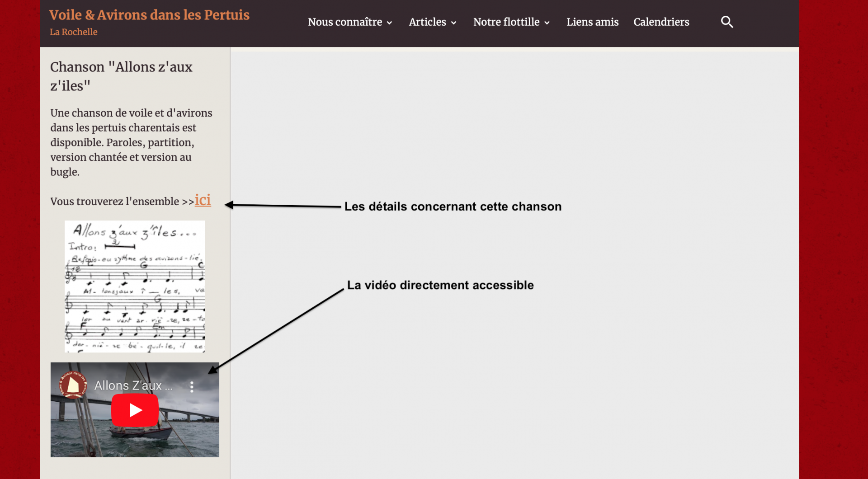Expand the Nous connaître dropdown chevron
The image size is (868, 479).
point(389,23)
